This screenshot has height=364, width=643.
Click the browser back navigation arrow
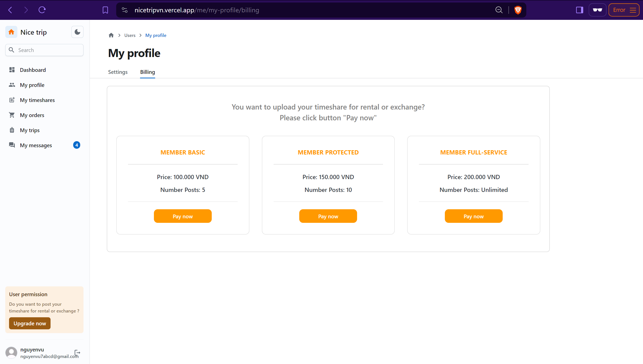(x=10, y=10)
